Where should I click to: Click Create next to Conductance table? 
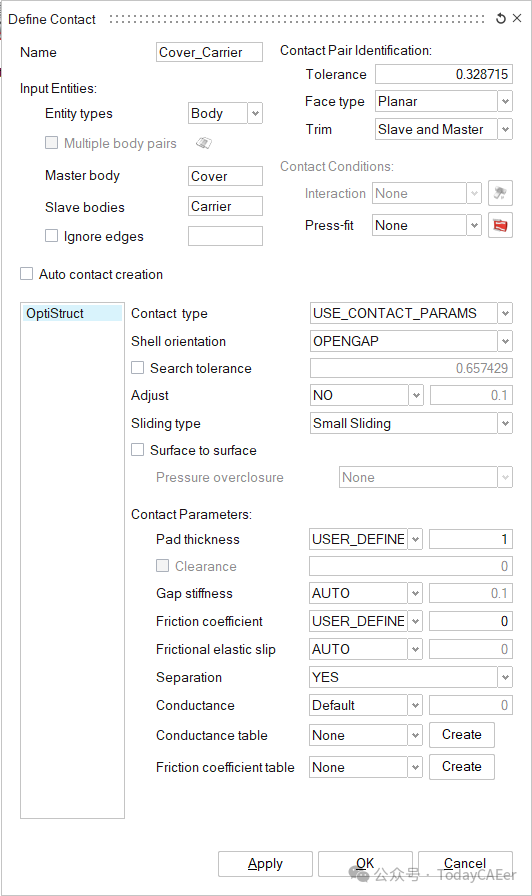[462, 734]
